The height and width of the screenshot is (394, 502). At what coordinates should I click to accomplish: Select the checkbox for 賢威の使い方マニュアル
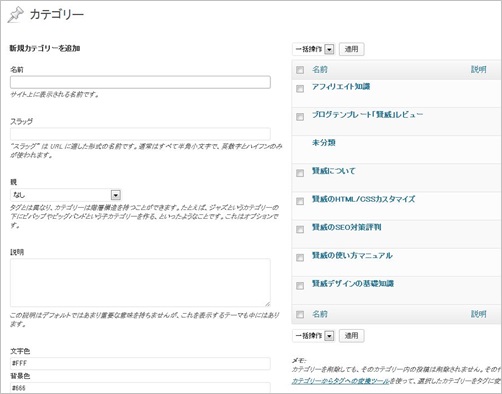pyautogui.click(x=300, y=258)
